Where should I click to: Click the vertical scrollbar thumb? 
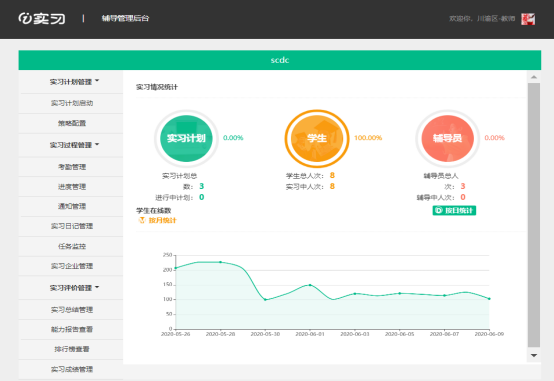(534, 215)
